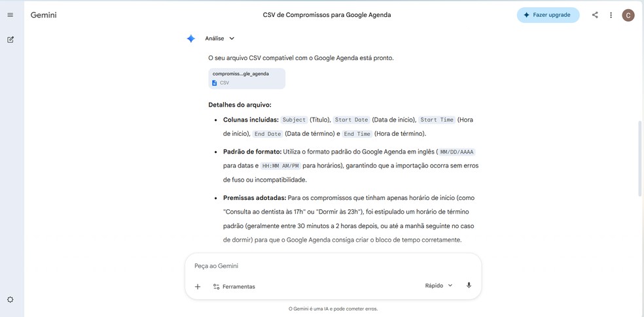Start a new chat with pencil icon
The image size is (644, 317).
pos(10,40)
